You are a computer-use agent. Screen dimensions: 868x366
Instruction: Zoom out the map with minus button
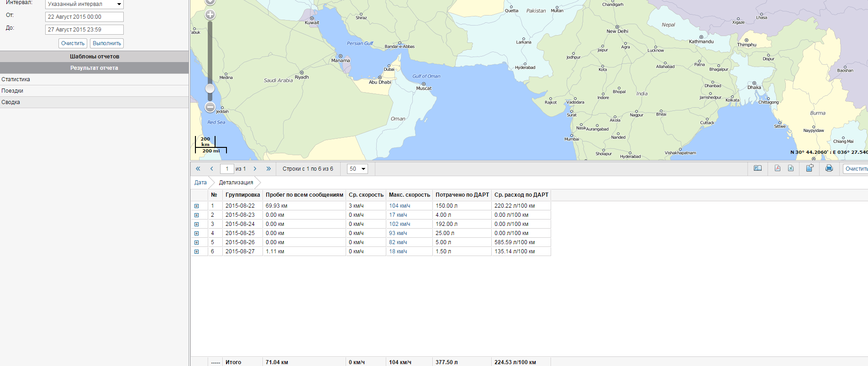click(x=210, y=107)
